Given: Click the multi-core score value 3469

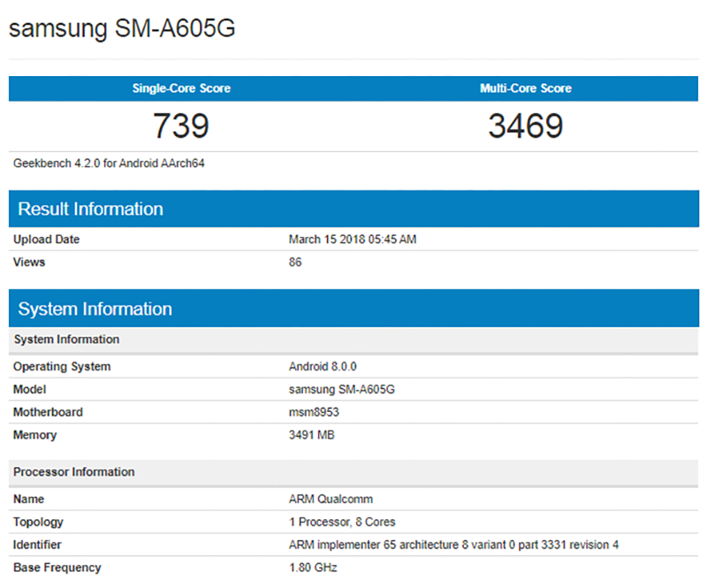Looking at the screenshot, I should pyautogui.click(x=526, y=126).
